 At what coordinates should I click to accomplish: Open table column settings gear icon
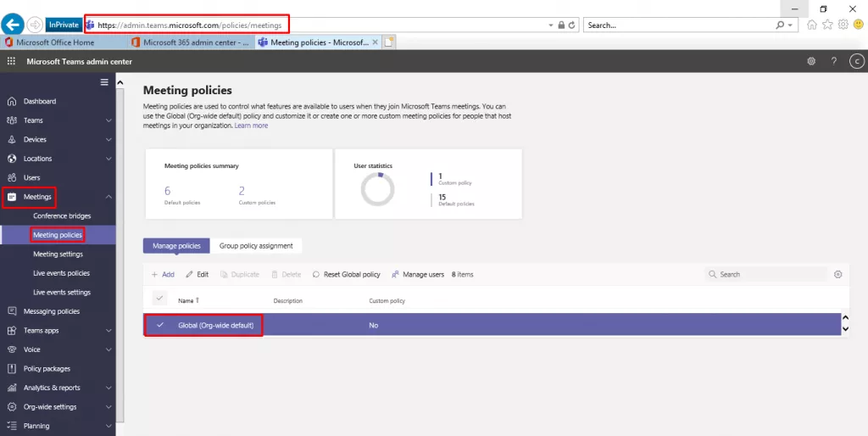click(838, 274)
